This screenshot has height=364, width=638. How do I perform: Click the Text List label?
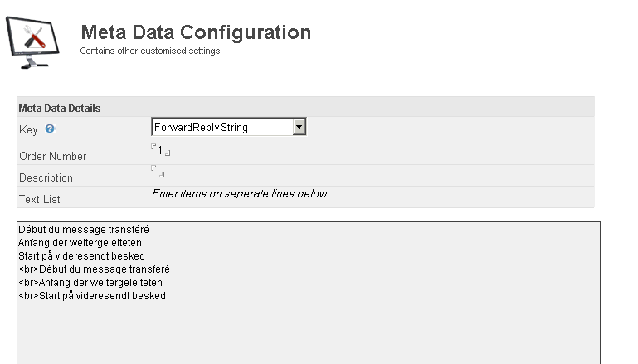click(40, 199)
